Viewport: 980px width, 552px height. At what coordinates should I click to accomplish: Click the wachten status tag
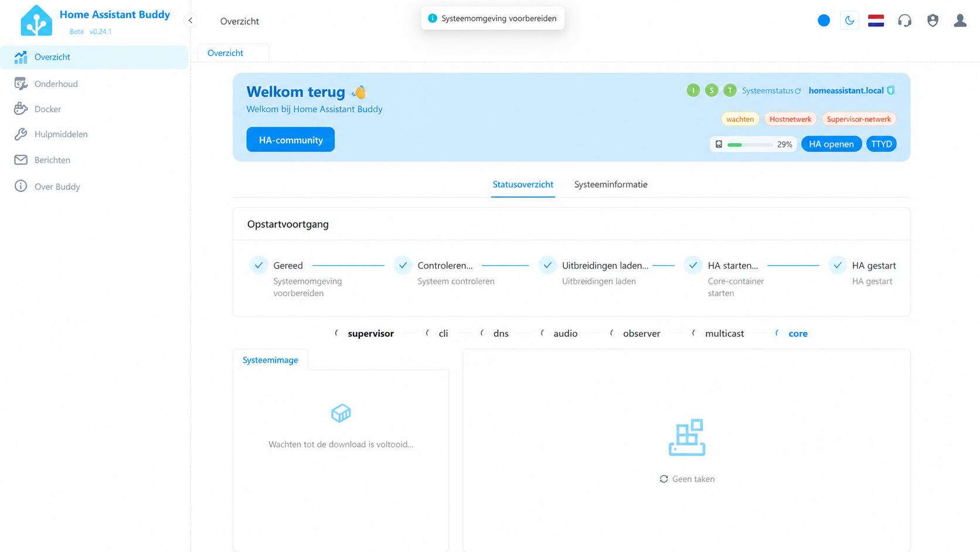click(x=740, y=119)
